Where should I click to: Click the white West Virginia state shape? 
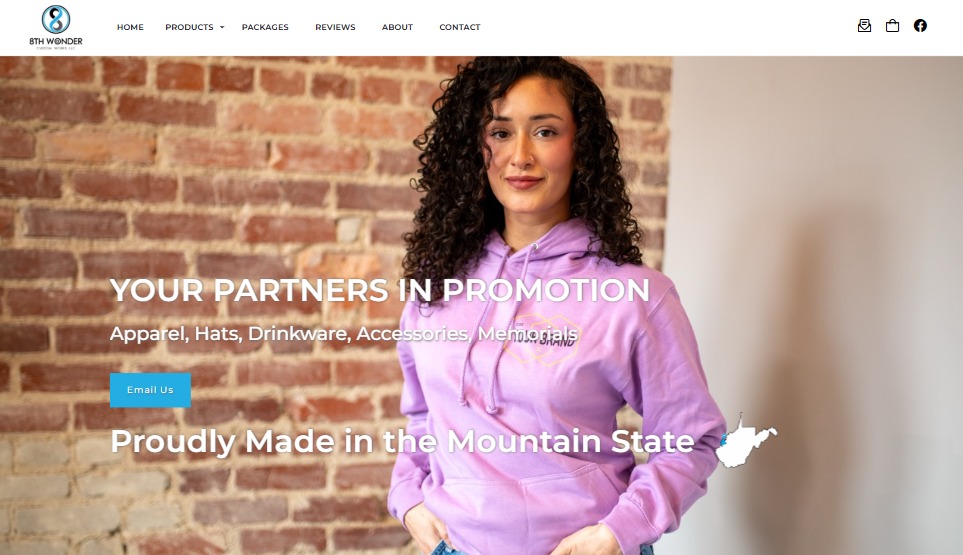click(746, 441)
